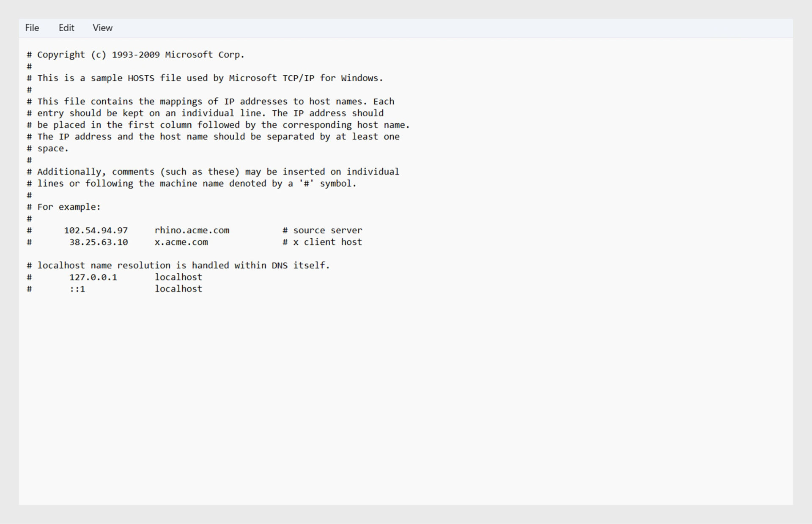The height and width of the screenshot is (524, 812).
Task: Click the source server comment text
Action: coord(315,229)
